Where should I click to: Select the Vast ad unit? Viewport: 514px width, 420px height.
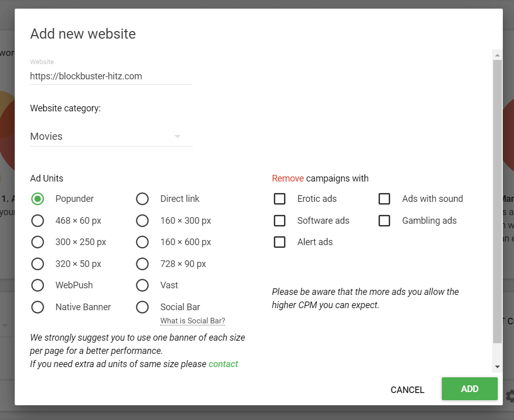[142, 285]
